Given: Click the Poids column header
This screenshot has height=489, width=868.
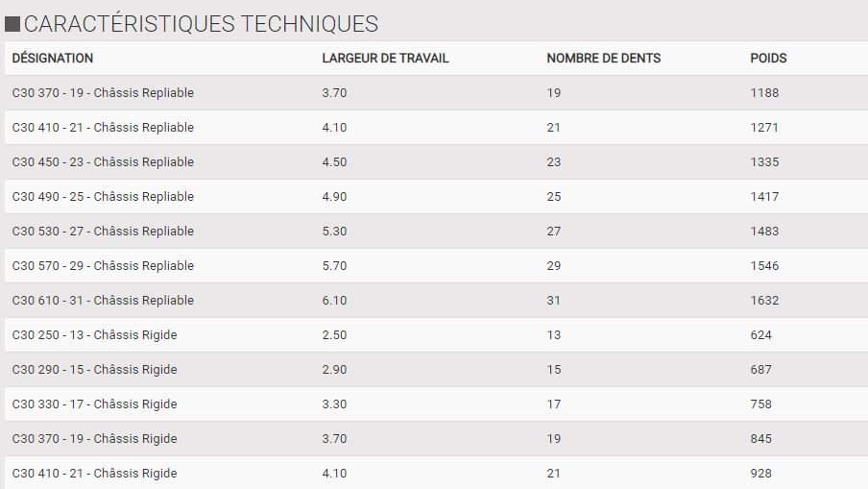Looking at the screenshot, I should pyautogui.click(x=768, y=58).
